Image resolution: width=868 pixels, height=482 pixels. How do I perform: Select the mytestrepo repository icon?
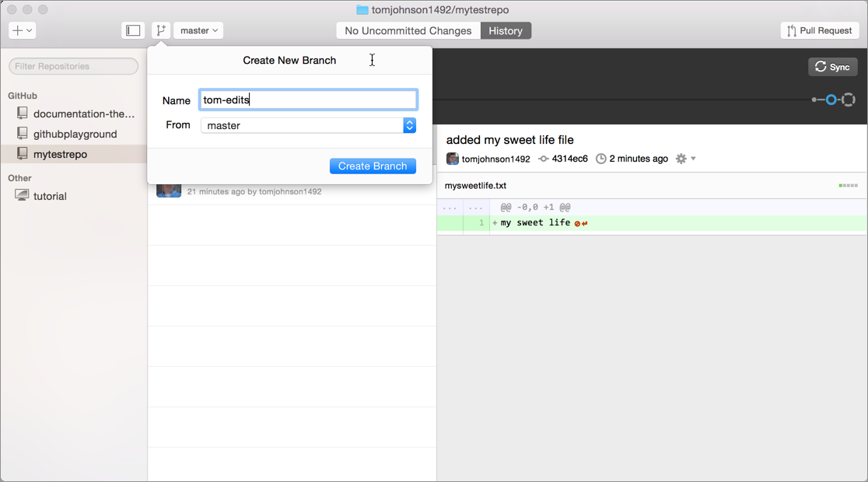pyautogui.click(x=23, y=154)
